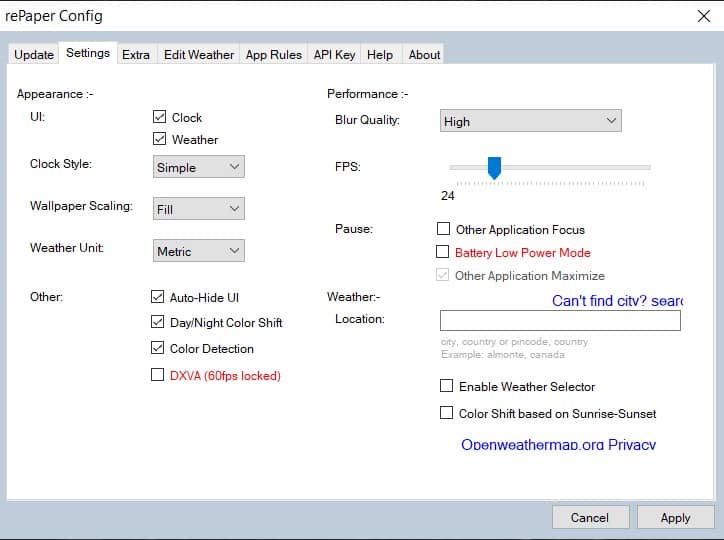Open the Openweathermap.org Privacy link

(x=558, y=444)
